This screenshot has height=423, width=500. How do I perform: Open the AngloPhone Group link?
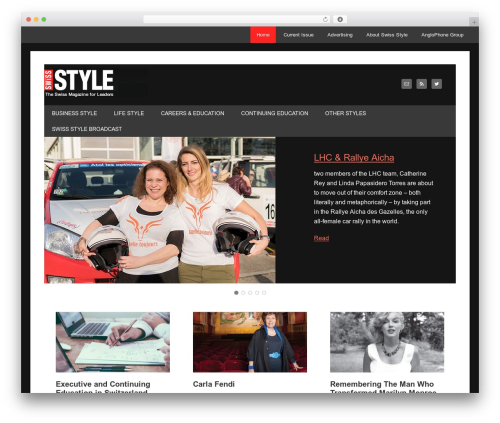click(x=442, y=35)
